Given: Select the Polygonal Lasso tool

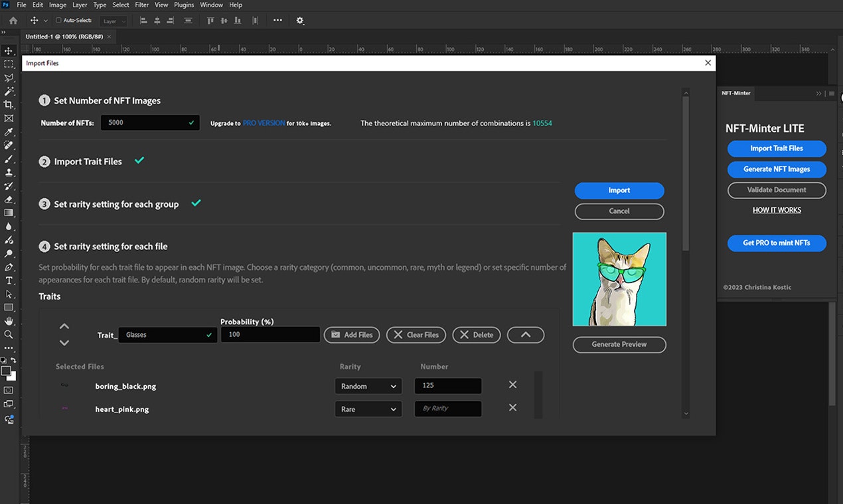Looking at the screenshot, I should pyautogui.click(x=9, y=78).
